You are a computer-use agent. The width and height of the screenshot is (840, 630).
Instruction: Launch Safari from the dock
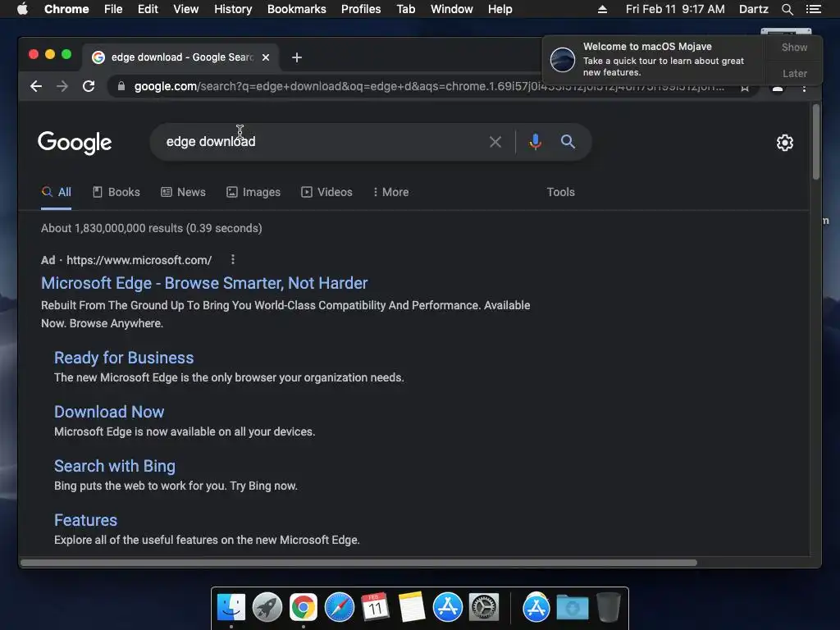point(339,608)
